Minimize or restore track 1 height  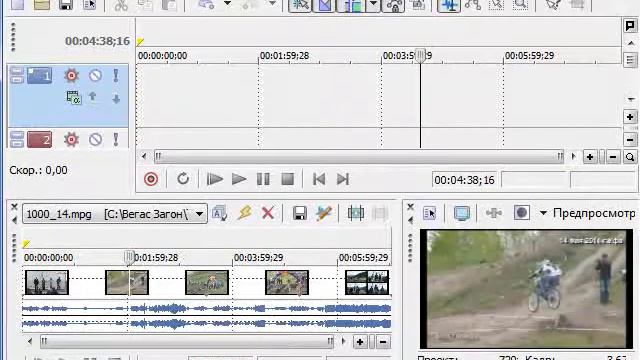(17, 76)
